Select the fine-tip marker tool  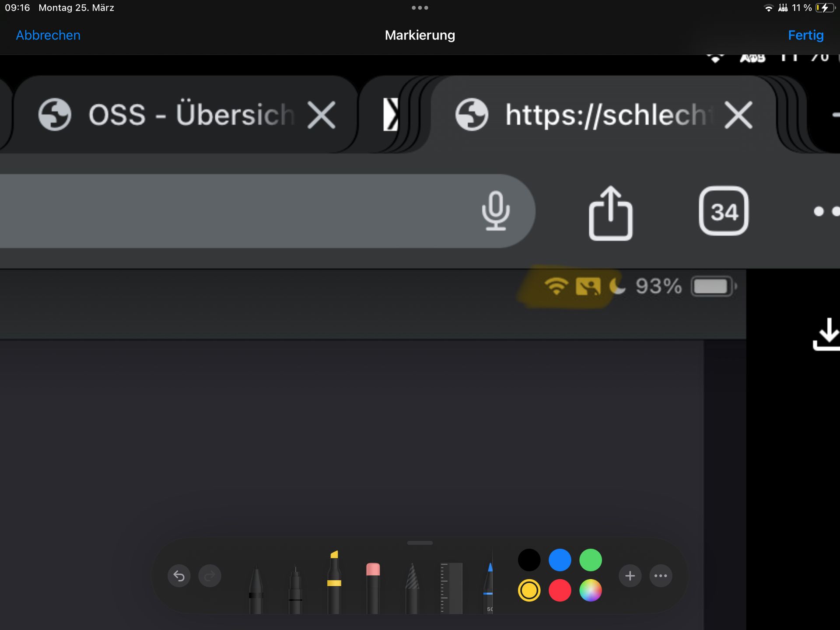[x=295, y=588]
